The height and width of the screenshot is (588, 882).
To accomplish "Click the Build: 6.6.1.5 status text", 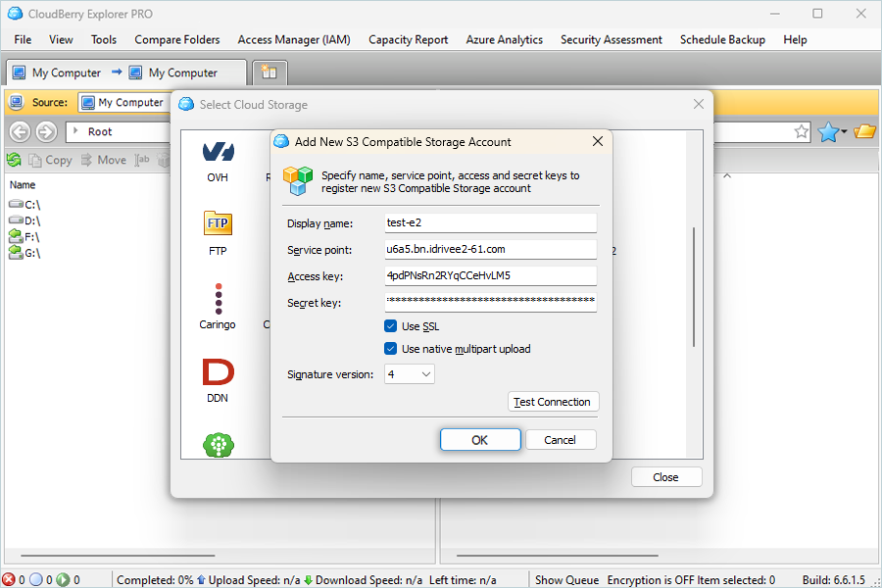I will 834,579.
